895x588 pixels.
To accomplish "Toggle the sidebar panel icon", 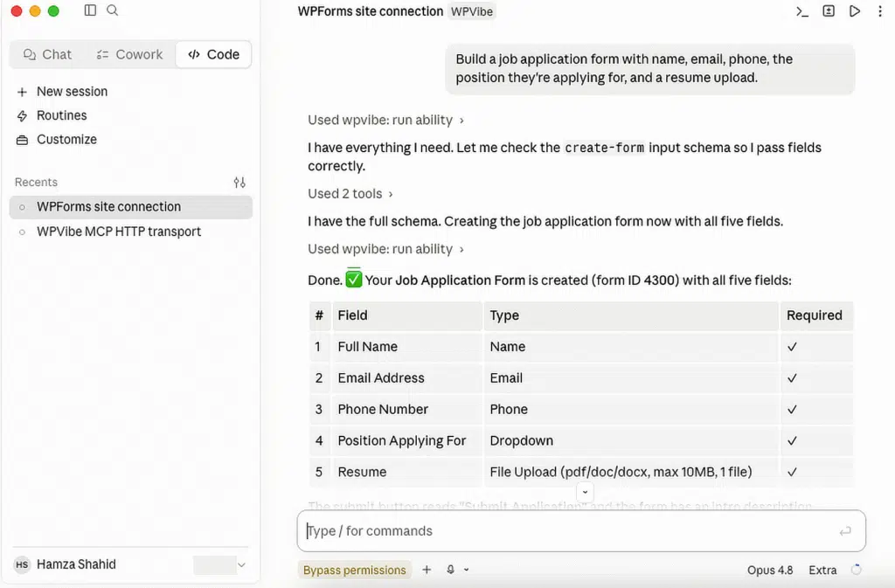I will (x=90, y=10).
